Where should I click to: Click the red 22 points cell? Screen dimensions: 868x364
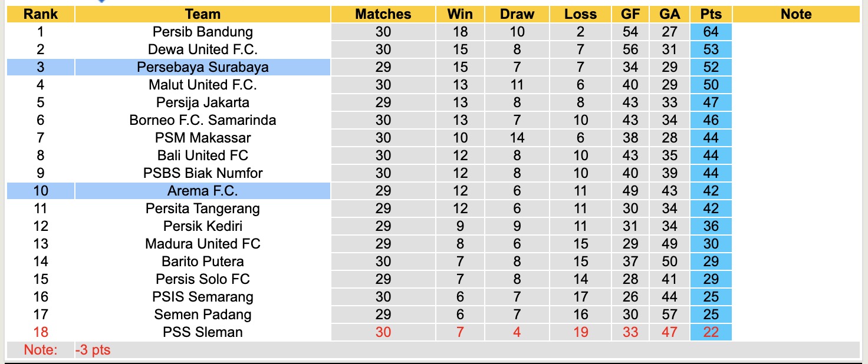point(711,332)
